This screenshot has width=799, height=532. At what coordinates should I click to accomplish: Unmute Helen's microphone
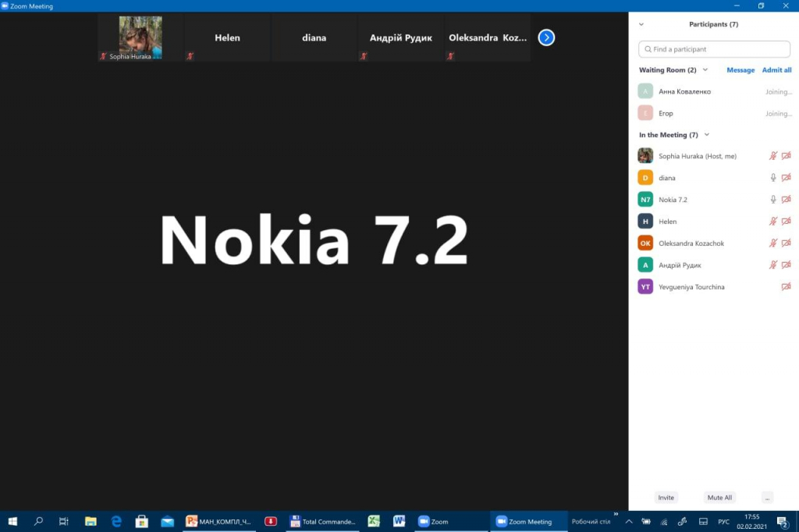click(x=773, y=222)
